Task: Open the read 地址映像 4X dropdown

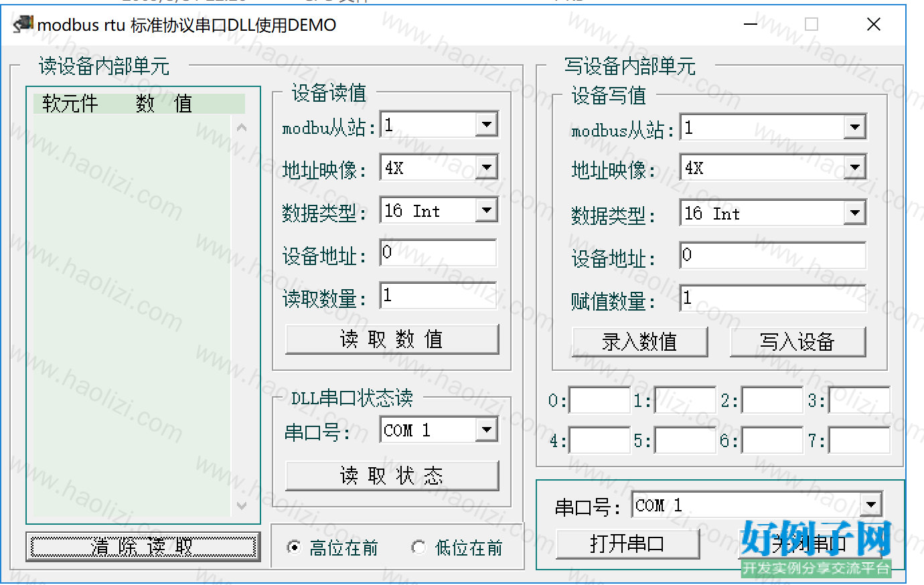Action: tap(487, 167)
